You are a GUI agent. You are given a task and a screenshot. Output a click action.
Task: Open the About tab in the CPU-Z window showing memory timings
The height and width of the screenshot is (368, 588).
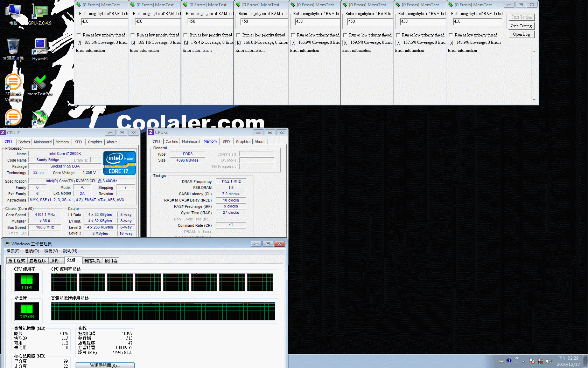click(260, 142)
